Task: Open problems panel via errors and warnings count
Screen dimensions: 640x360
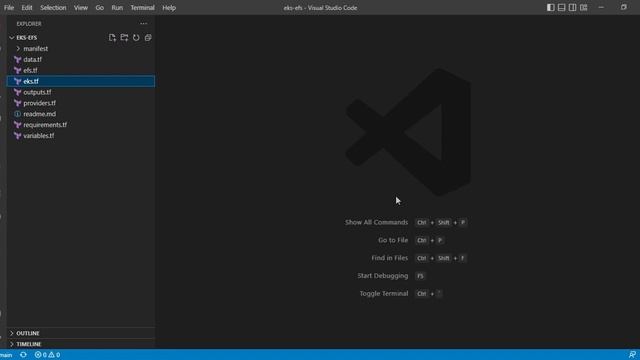Action: point(47,355)
